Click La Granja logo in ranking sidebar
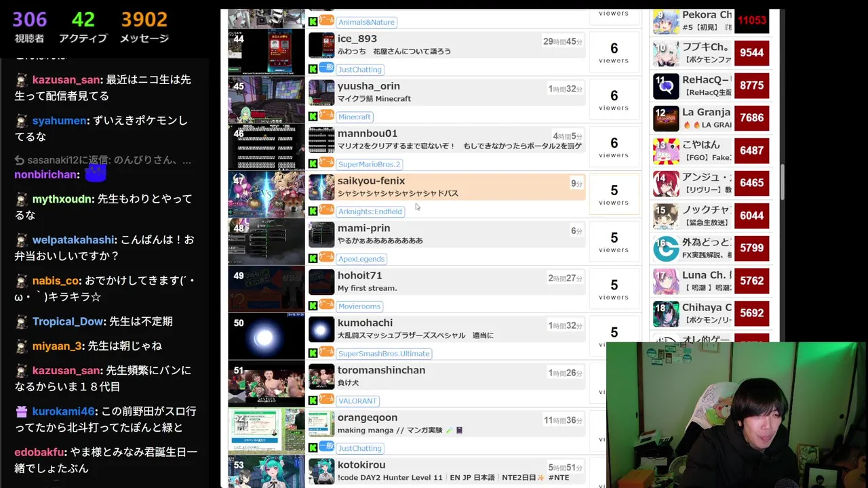 (666, 118)
